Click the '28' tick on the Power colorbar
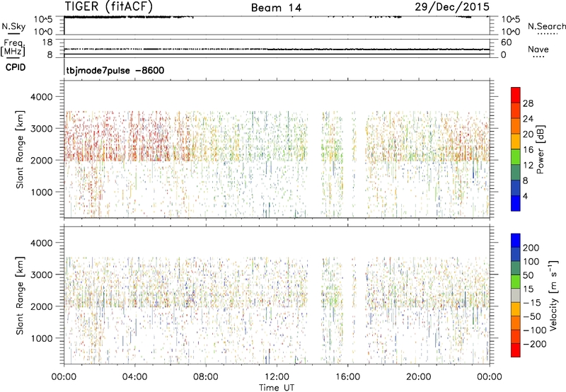566x392 pixels. 528,103
